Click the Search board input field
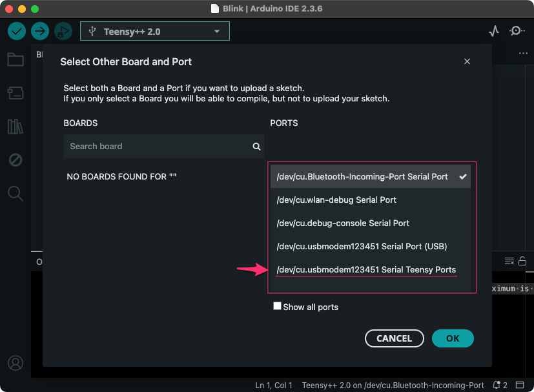The width and height of the screenshot is (534, 392). [158, 146]
